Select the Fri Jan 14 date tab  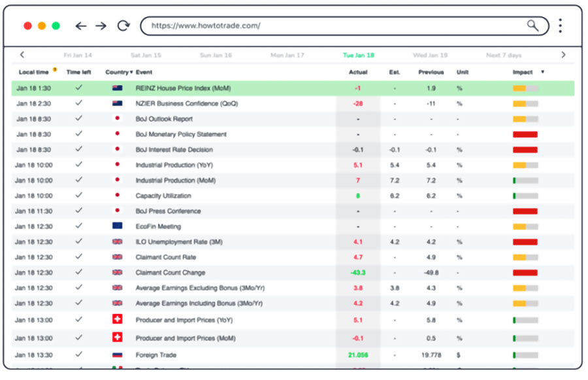[x=78, y=55]
